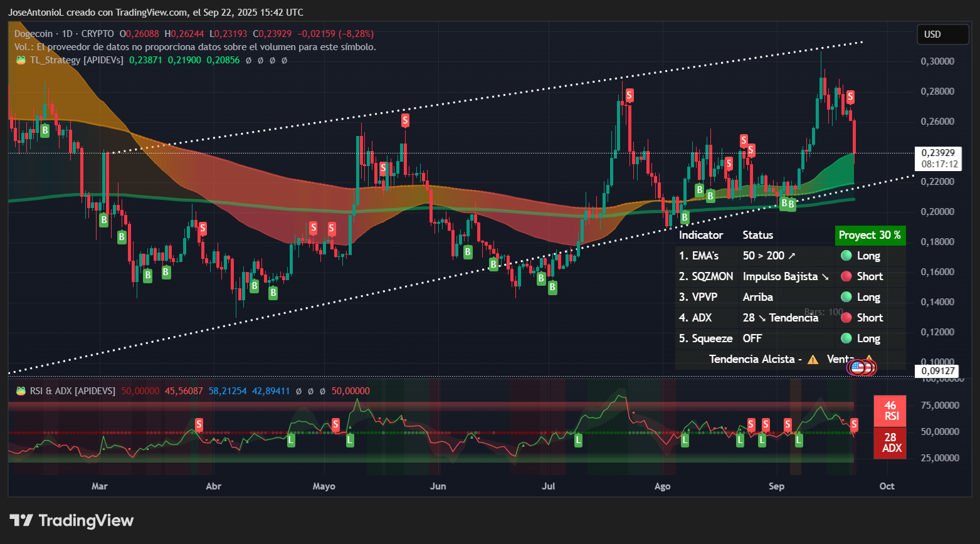The width and height of the screenshot is (980, 544).
Task: Click the warning triangle after Tendencia Alcista
Action: [813, 360]
